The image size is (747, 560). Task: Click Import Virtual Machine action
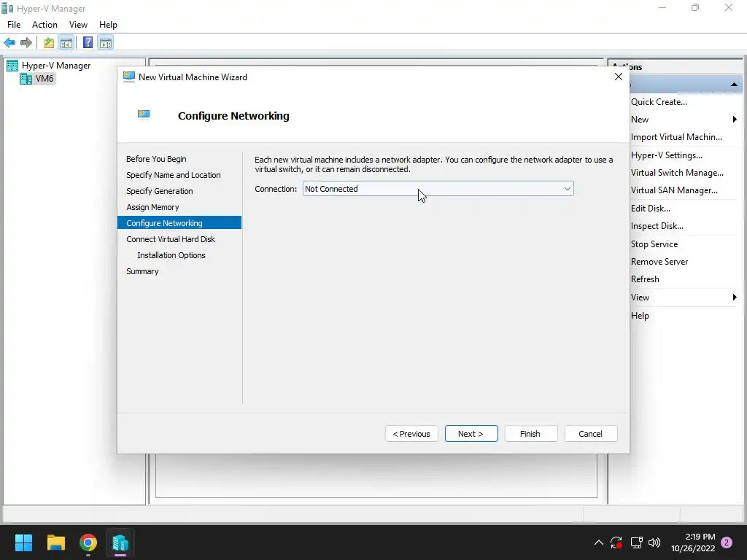point(676,137)
